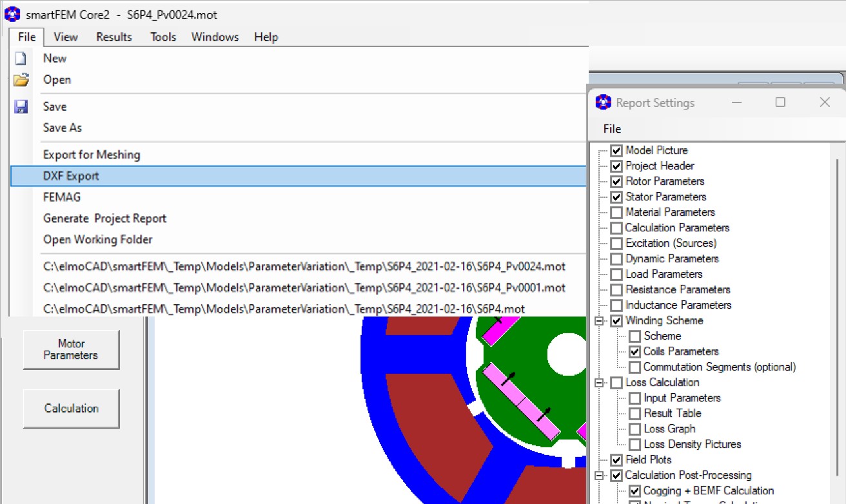Image resolution: width=846 pixels, height=504 pixels.
Task: Click the Calculation button
Action: [x=71, y=408]
